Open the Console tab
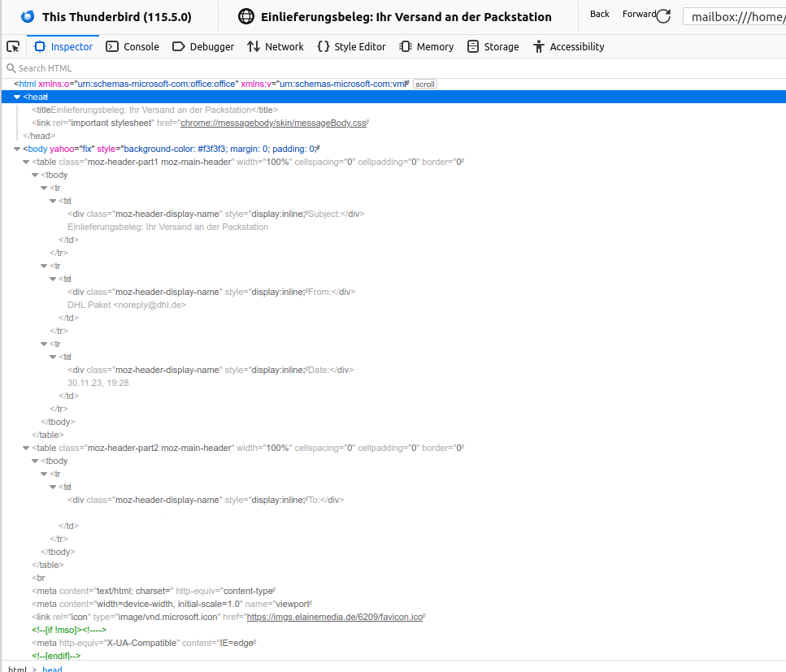This screenshot has width=786, height=672. [132, 46]
